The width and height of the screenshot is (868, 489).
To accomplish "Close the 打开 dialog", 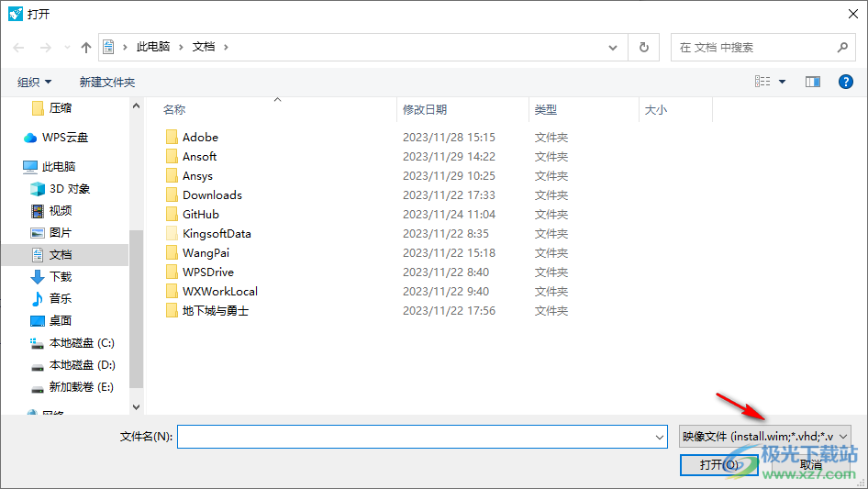I will [x=853, y=14].
